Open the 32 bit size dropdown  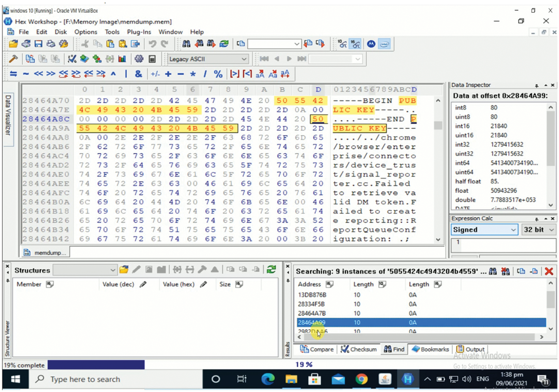click(551, 230)
